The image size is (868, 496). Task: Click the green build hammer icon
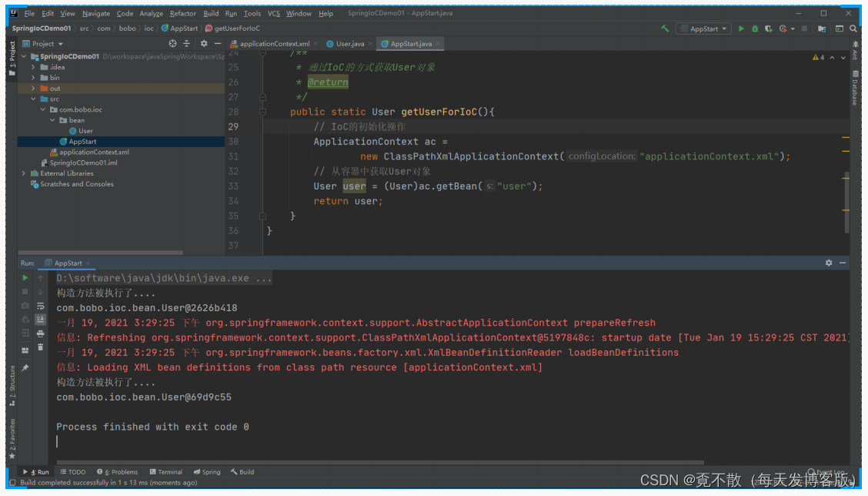click(x=663, y=28)
